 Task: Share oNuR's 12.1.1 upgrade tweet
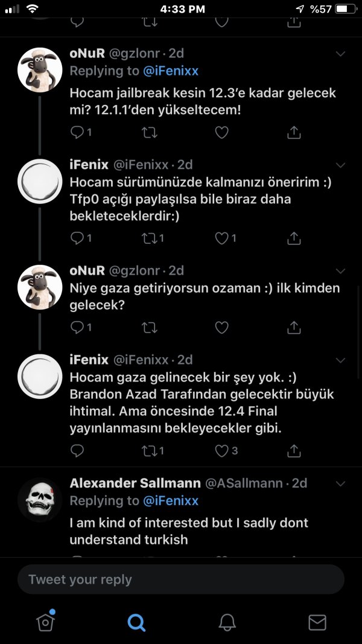[x=294, y=132]
